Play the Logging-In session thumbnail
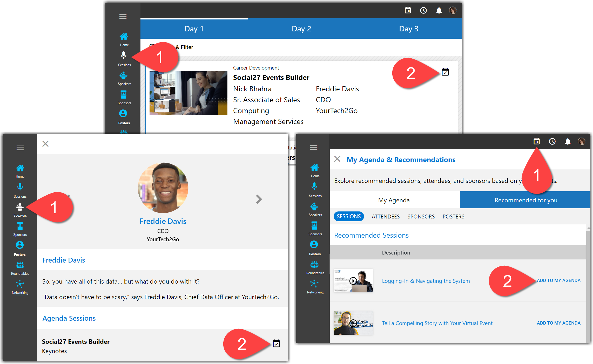This screenshot has height=364, width=593. (353, 281)
